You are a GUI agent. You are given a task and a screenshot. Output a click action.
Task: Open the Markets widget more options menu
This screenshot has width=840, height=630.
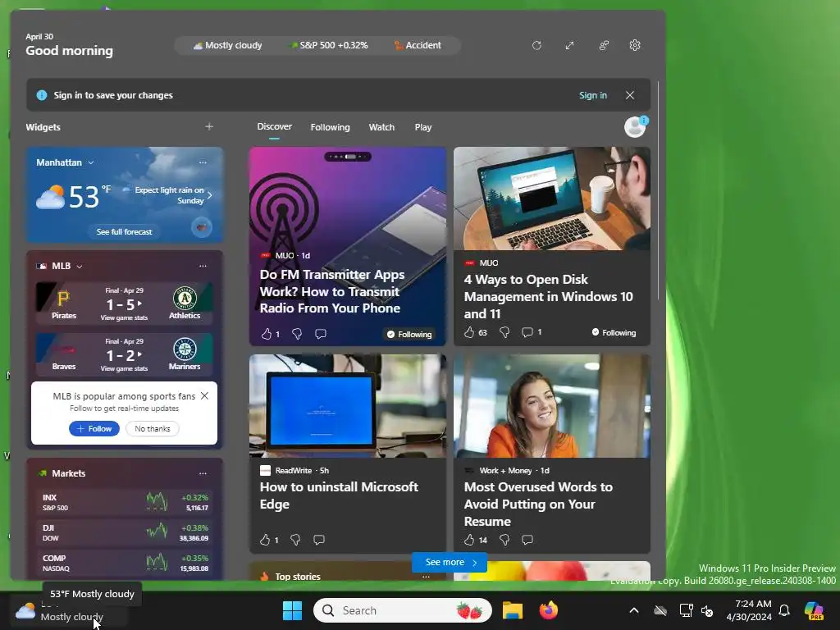pyautogui.click(x=203, y=473)
